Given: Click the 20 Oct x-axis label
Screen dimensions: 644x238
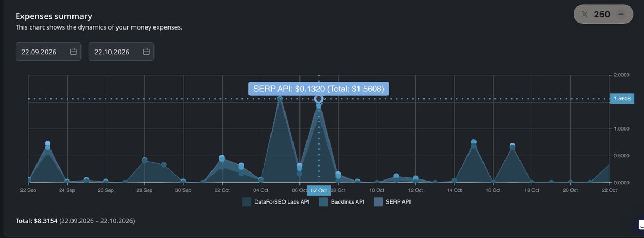Looking at the screenshot, I should point(570,190).
